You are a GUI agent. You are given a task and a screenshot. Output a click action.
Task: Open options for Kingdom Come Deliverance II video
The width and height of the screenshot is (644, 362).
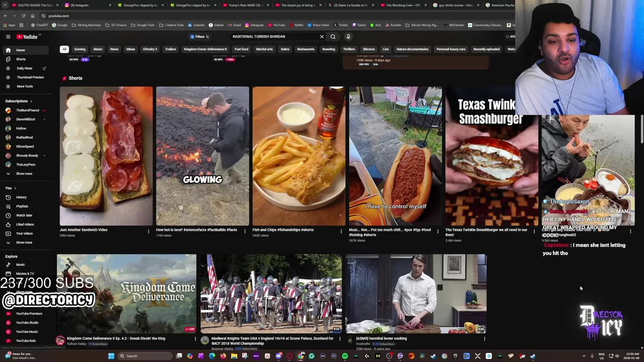(x=195, y=339)
